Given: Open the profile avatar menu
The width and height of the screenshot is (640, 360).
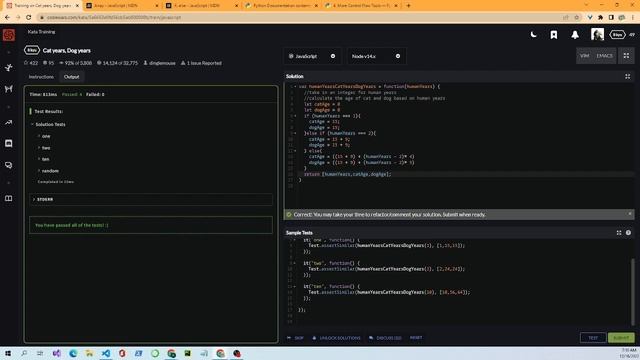Looking at the screenshot, I should (597, 34).
